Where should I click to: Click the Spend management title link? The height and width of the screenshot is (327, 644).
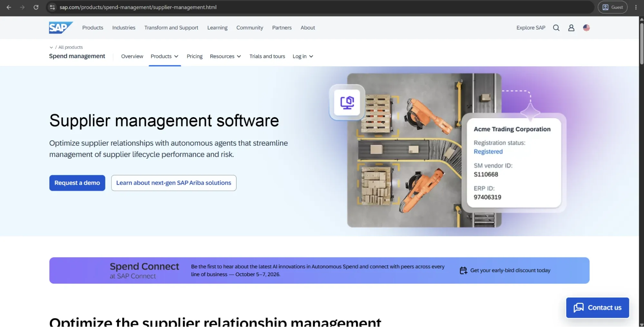(77, 56)
